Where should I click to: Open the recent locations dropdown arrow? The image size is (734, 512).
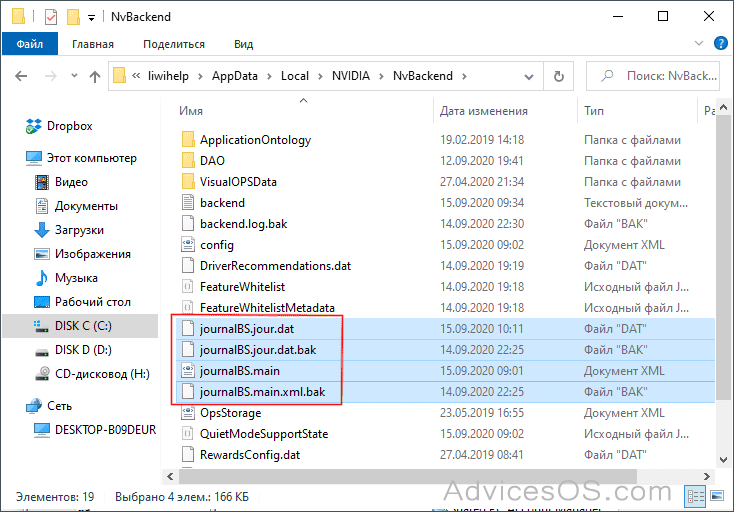[x=74, y=75]
